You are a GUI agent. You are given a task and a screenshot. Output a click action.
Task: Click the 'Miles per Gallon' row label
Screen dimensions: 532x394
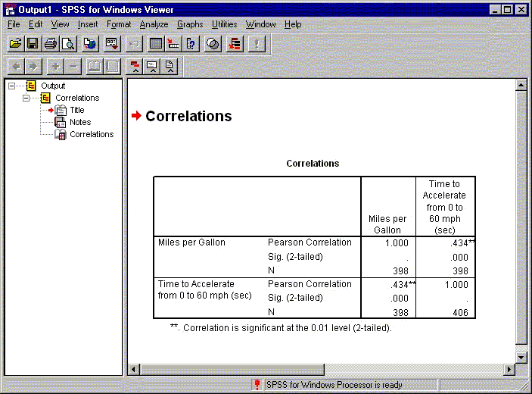pos(191,242)
